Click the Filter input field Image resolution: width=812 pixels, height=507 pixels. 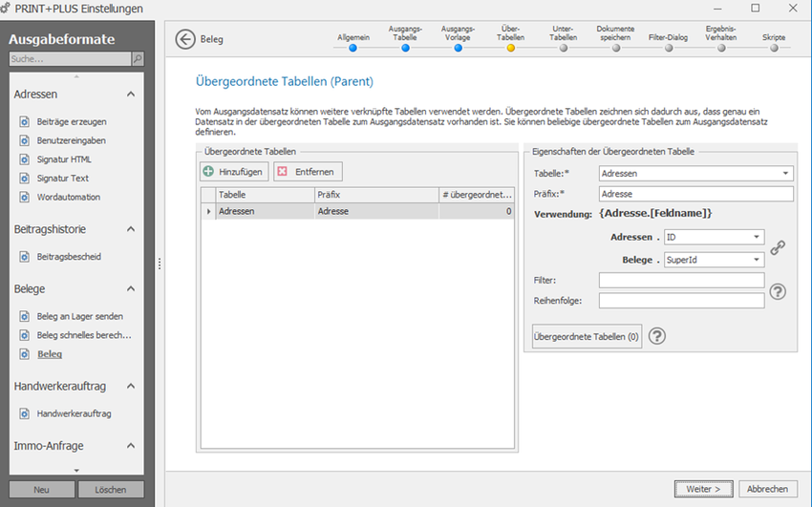[x=681, y=280]
